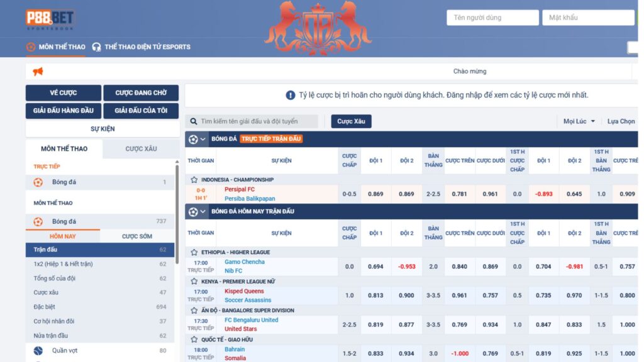644x362 pixels.
Task: Select the Cược Sớm tab
Action: [137, 236]
